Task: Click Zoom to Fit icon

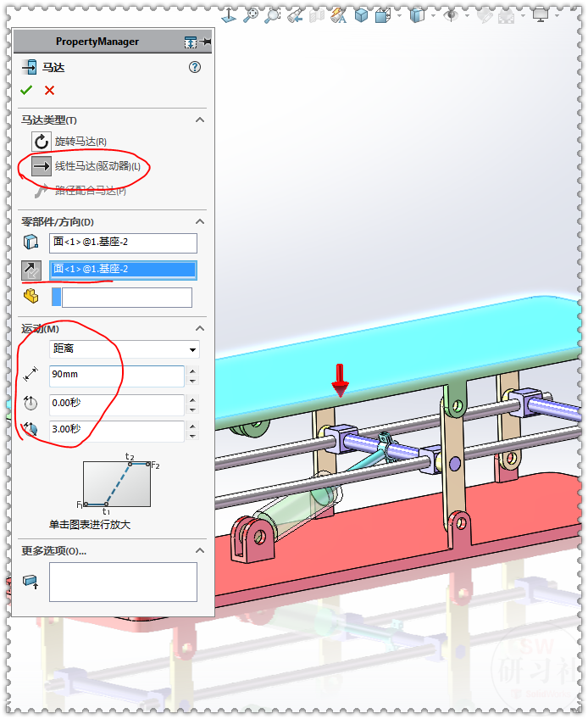Action: (250, 15)
